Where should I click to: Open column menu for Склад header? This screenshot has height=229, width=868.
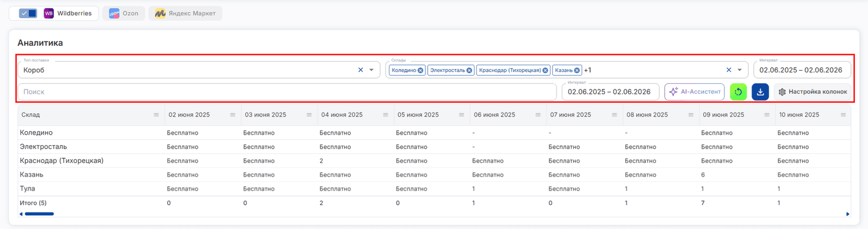[156, 115]
